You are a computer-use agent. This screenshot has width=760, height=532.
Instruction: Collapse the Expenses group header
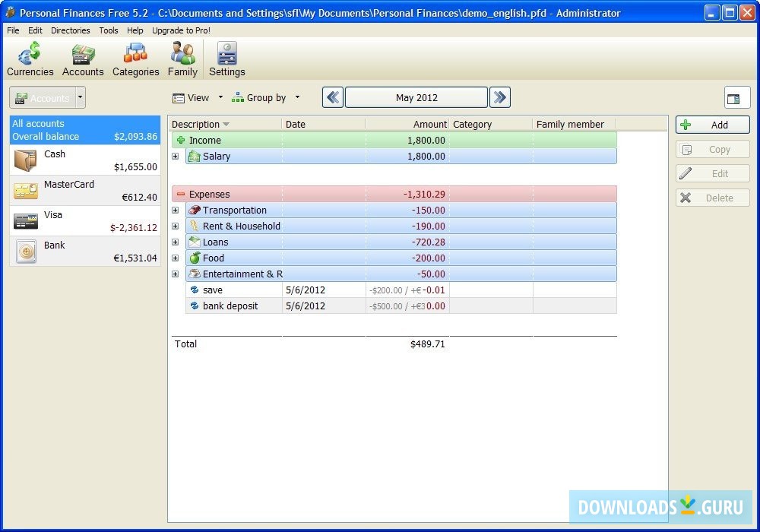click(181, 195)
